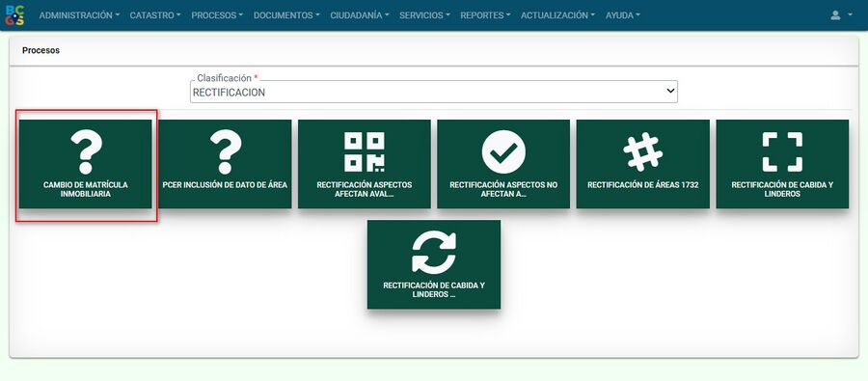Open the CIUDADANÍA menu
The image size is (868, 381).
tap(360, 15)
